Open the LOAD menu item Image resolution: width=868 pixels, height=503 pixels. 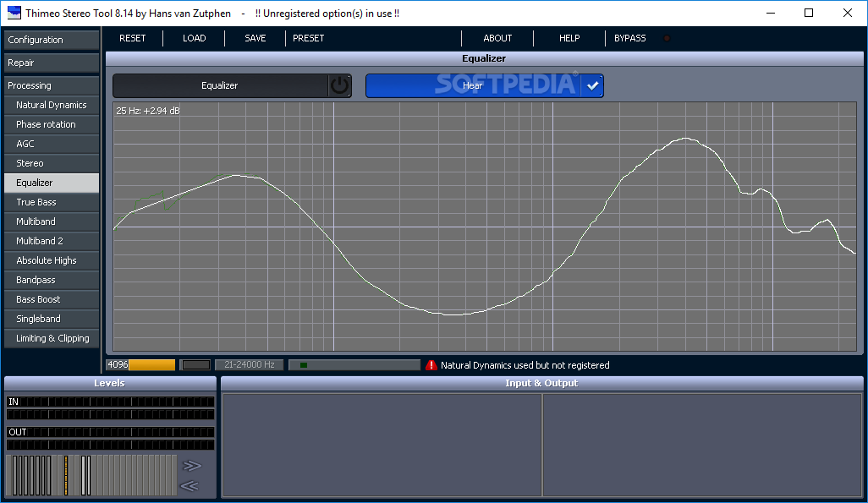(x=195, y=38)
